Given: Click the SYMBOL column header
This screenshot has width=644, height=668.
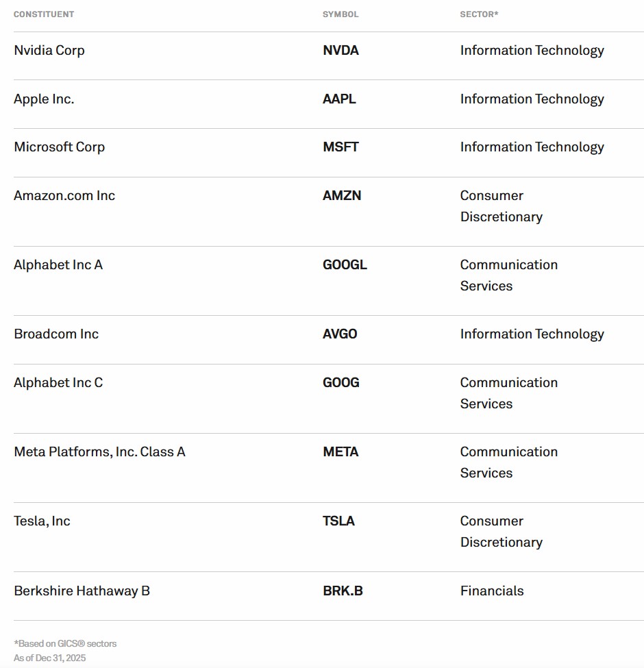Looking at the screenshot, I should 340,14.
